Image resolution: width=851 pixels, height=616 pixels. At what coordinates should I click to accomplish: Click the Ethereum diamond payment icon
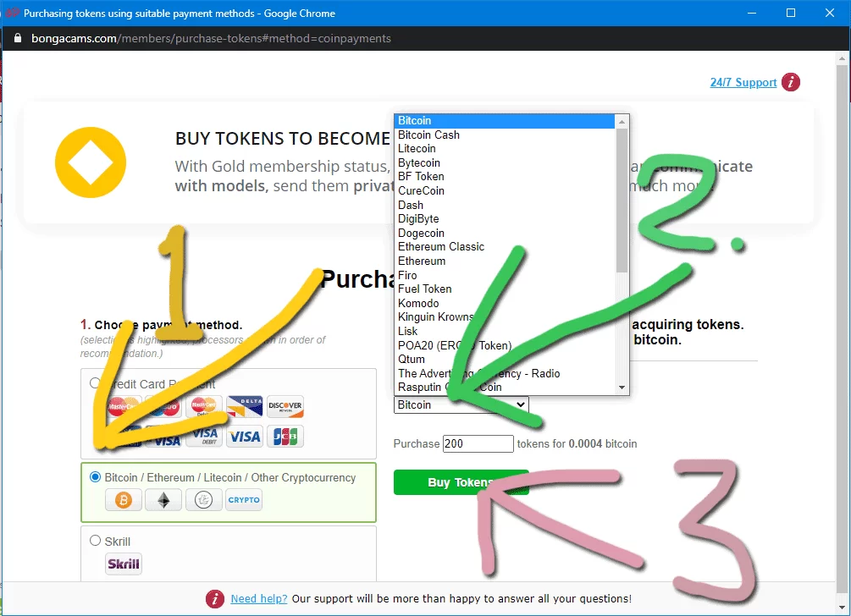[163, 500]
